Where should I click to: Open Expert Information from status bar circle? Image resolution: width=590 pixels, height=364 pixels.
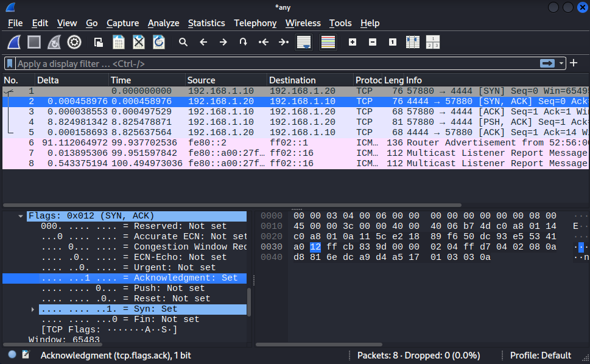[12, 355]
